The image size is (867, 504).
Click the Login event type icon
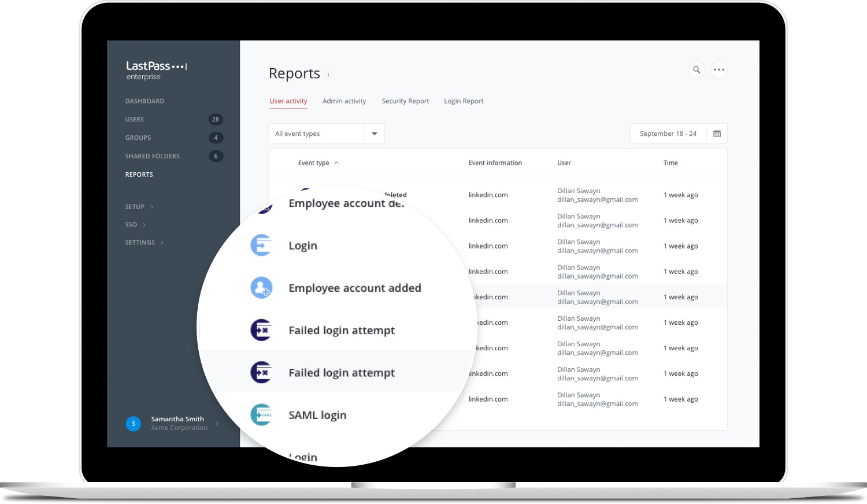(x=261, y=244)
